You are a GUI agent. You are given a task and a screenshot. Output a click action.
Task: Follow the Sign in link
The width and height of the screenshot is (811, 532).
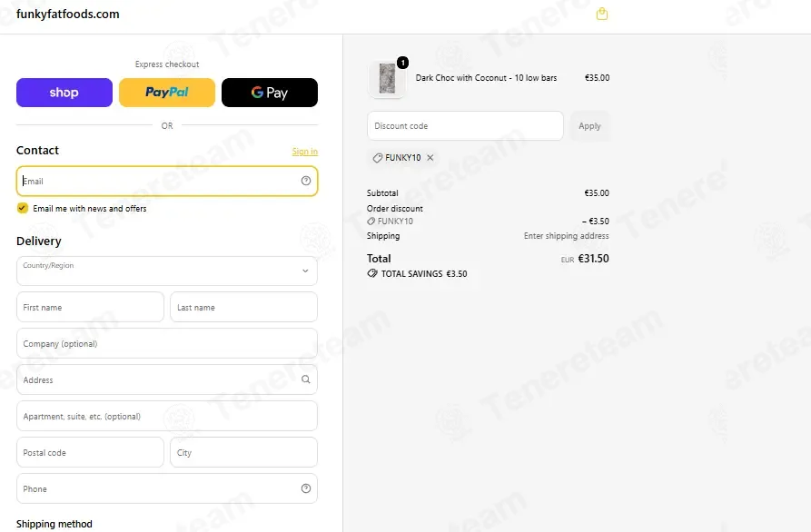pos(304,152)
